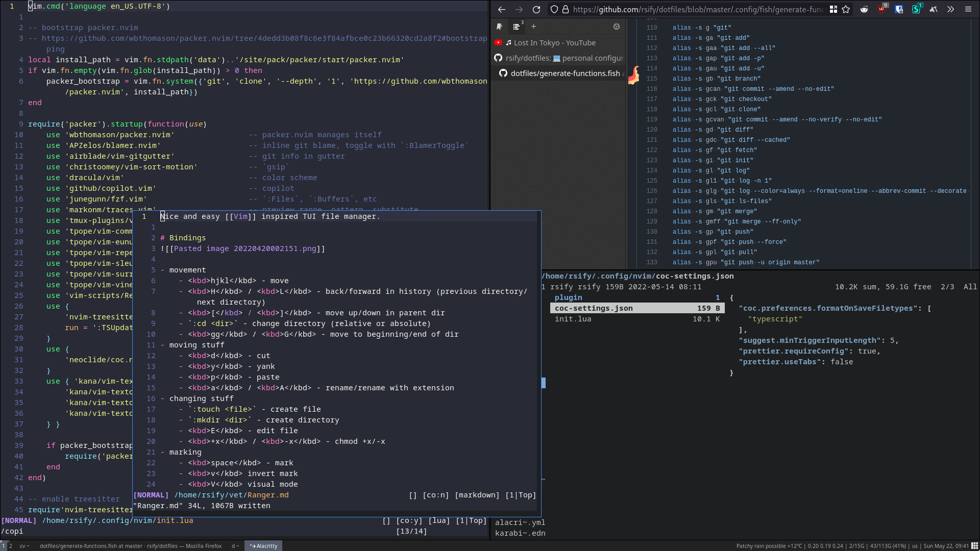
Task: Click the [[Vim]] wiki link in Ranger.md
Action: coord(240,216)
